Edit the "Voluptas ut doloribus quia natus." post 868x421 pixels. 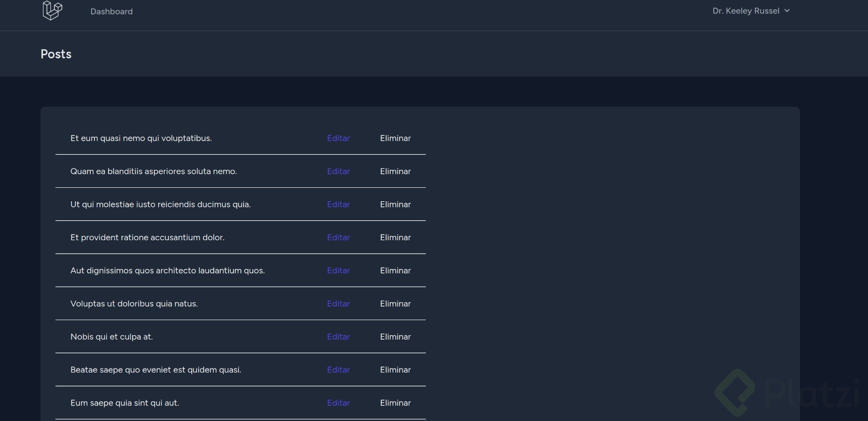pyautogui.click(x=338, y=304)
